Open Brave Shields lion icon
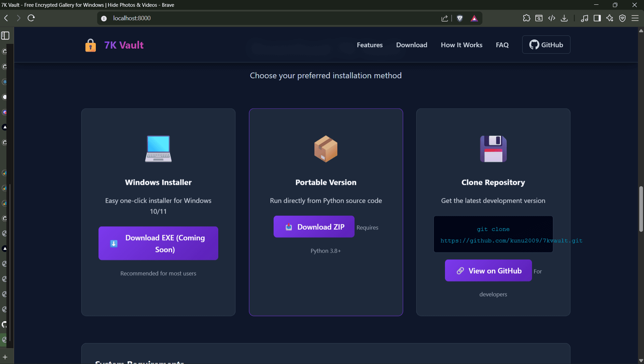The width and height of the screenshot is (644, 364). 459,18
